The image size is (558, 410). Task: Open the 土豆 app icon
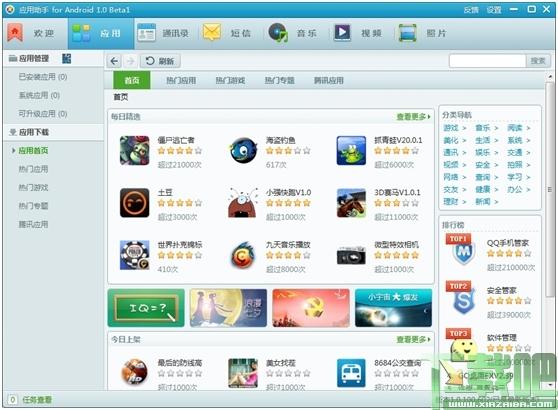click(135, 203)
